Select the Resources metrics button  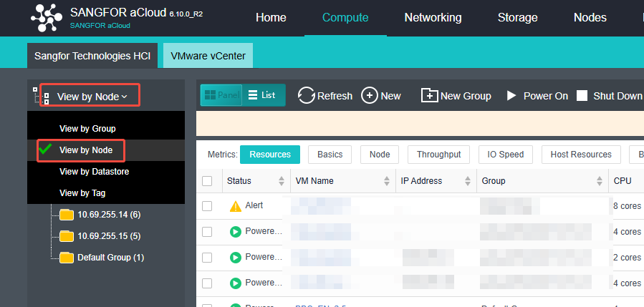(x=270, y=155)
